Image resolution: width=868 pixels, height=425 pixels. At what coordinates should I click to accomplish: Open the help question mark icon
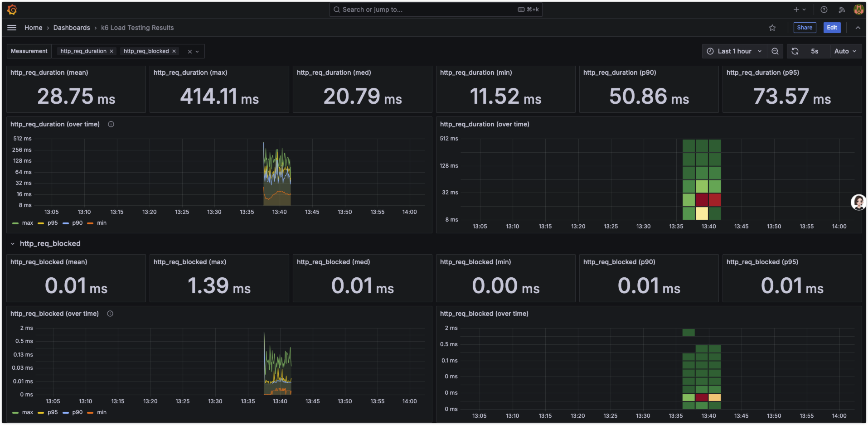coord(824,10)
